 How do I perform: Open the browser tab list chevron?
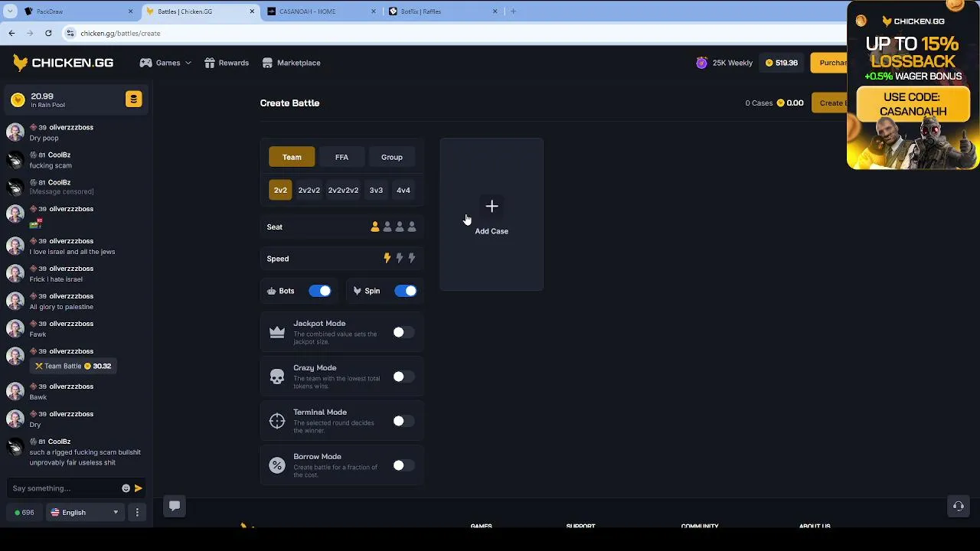click(10, 11)
